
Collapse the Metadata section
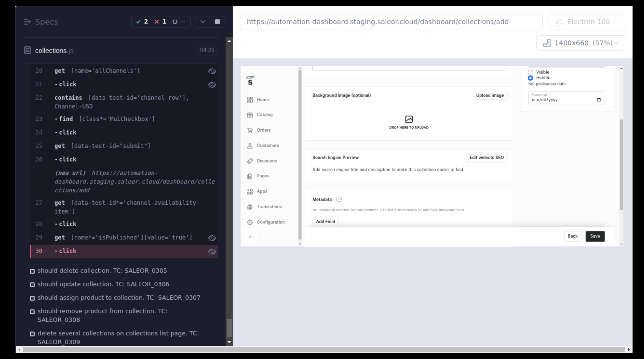339,199
